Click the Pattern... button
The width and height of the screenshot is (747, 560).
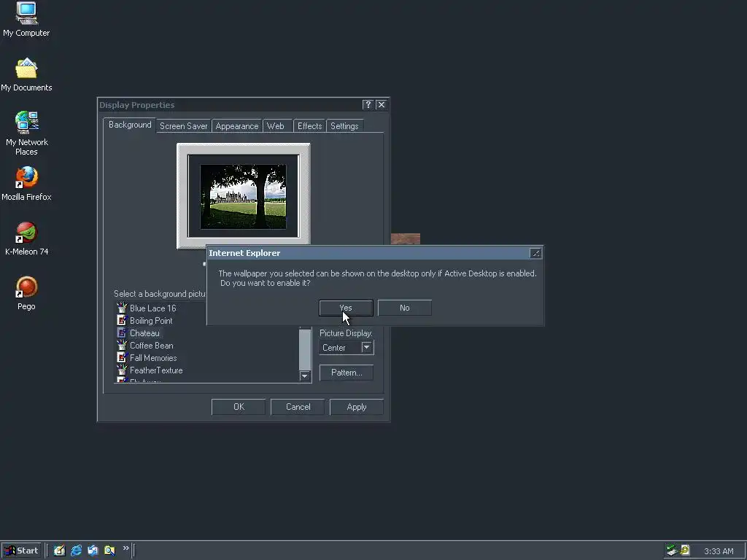[x=347, y=373]
